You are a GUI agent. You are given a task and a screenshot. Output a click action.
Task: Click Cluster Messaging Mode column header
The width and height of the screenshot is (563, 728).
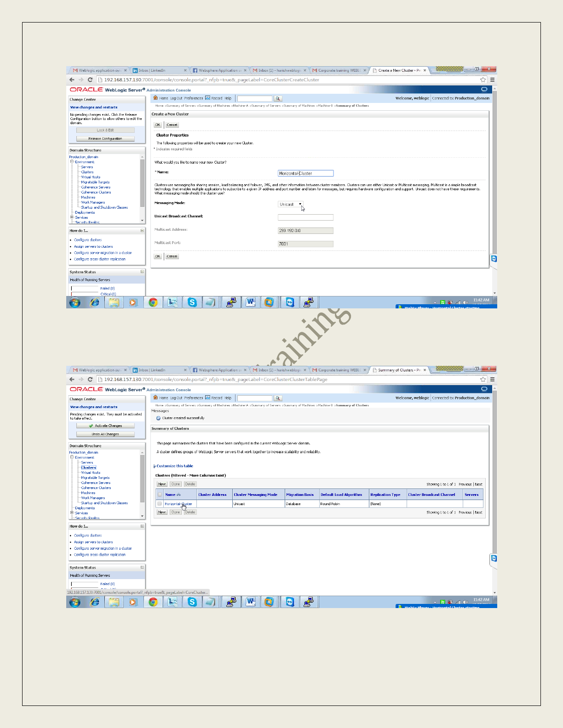(256, 495)
